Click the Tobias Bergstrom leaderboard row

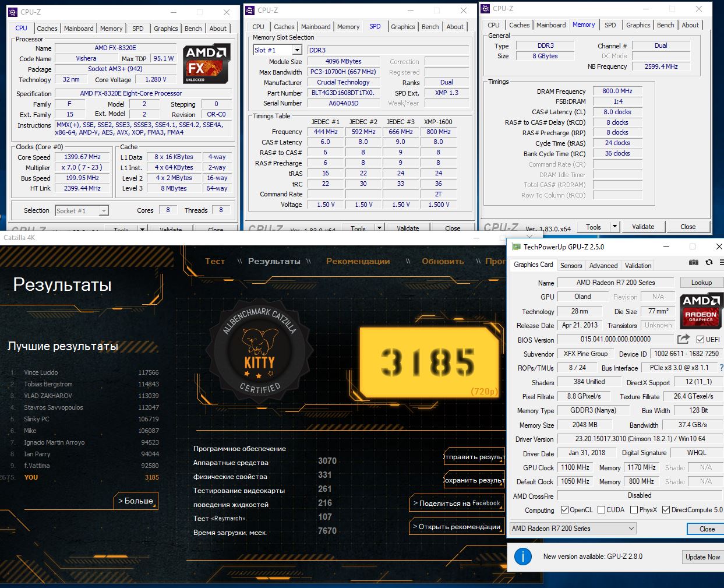tap(84, 384)
